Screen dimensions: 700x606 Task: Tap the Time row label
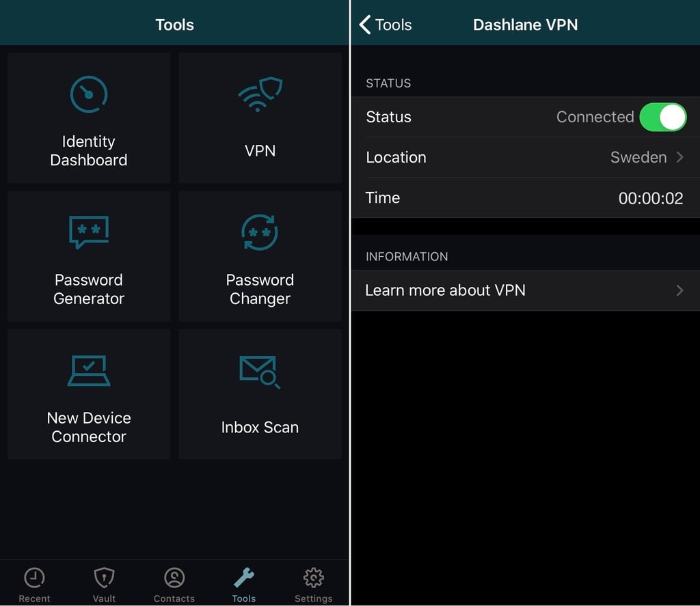383,197
